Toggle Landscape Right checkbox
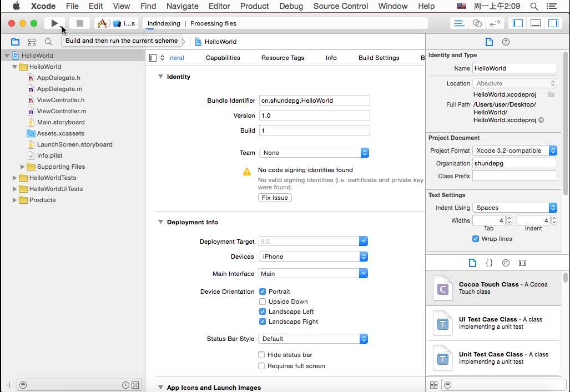This screenshot has width=570, height=392. [x=263, y=321]
